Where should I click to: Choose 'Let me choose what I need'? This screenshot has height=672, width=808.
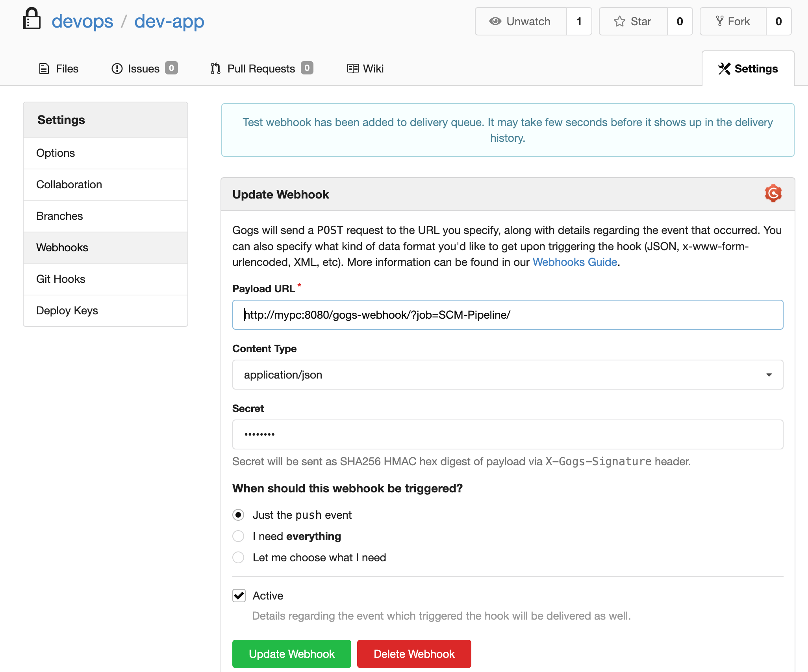click(x=238, y=557)
